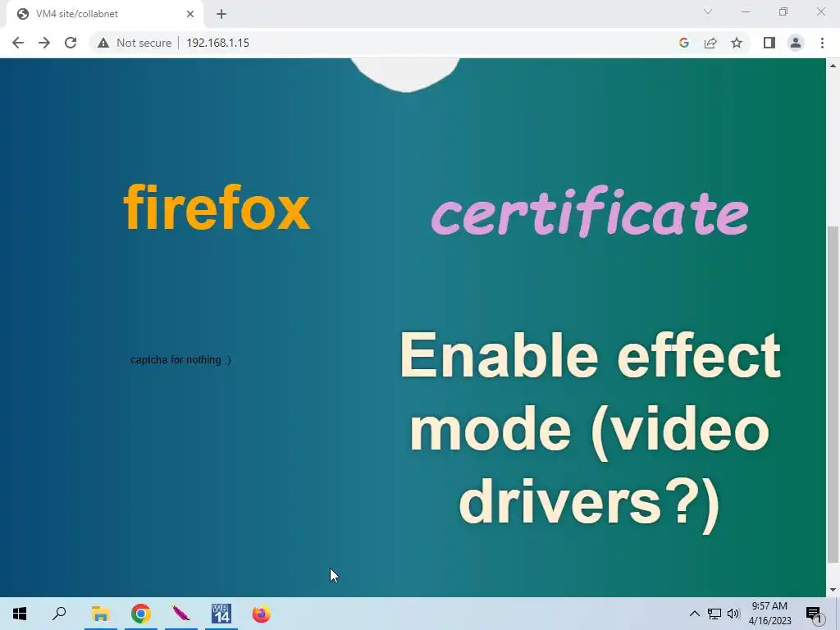840x630 pixels.
Task: Open File Explorer from the taskbar
Action: tap(100, 614)
